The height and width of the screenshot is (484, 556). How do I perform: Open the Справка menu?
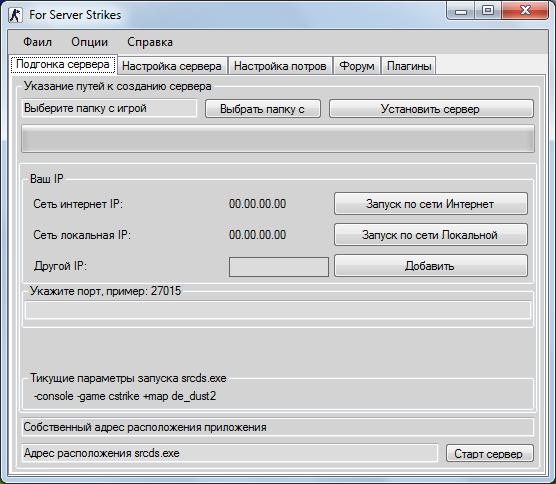pos(150,42)
